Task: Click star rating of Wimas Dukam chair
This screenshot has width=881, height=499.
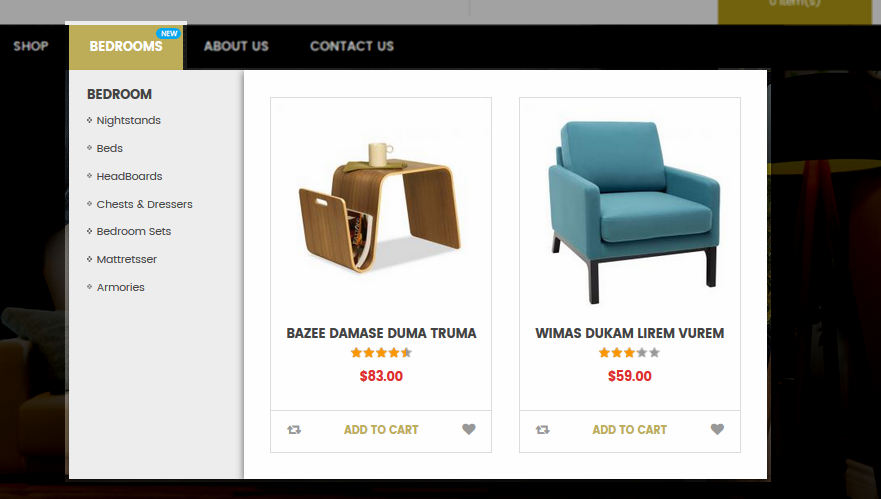Action: 629,353
